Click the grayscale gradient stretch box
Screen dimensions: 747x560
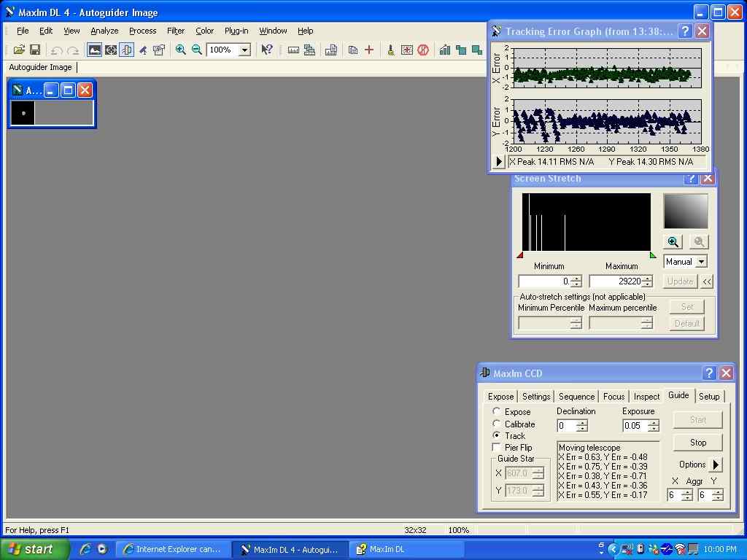(x=686, y=211)
